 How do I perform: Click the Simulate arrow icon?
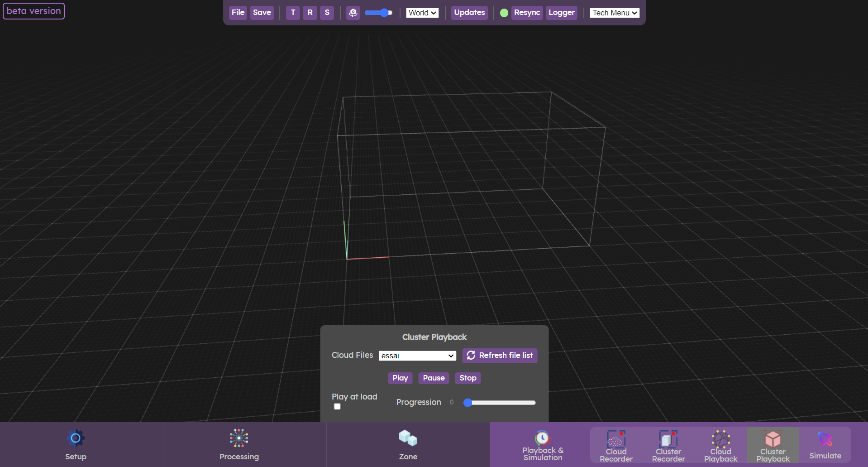[825, 438]
